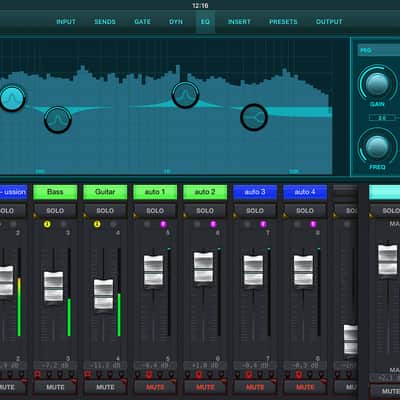400x400 pixels.
Task: Click the EQ FREQ knob
Action: click(x=377, y=147)
